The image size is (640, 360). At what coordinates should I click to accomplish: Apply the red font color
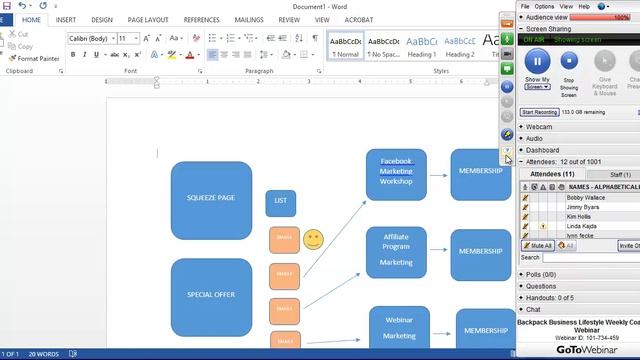click(190, 55)
